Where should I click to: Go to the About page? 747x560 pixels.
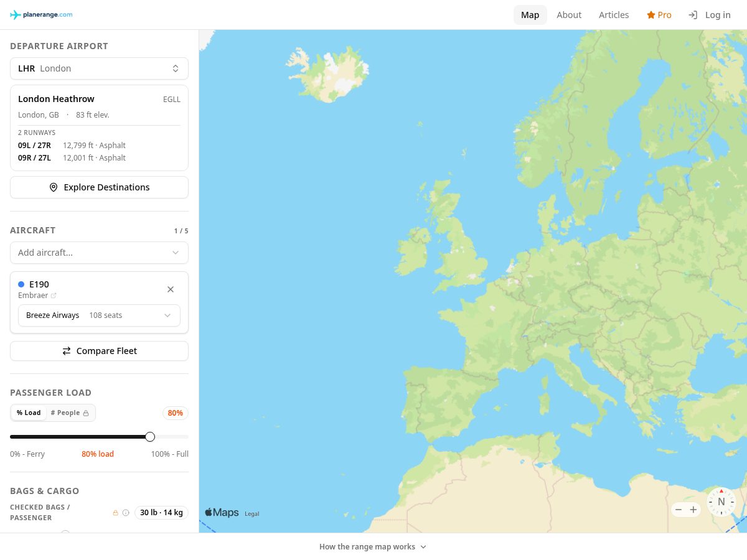(x=569, y=15)
